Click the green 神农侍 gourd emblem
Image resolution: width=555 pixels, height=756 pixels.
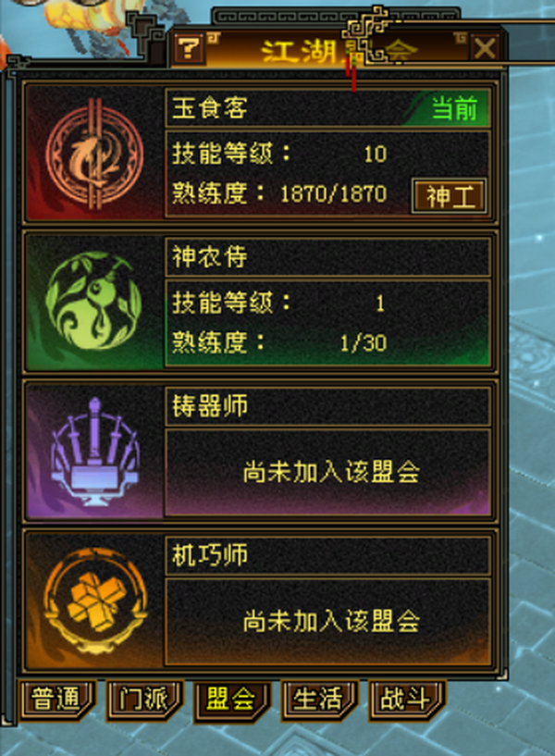[x=93, y=302]
